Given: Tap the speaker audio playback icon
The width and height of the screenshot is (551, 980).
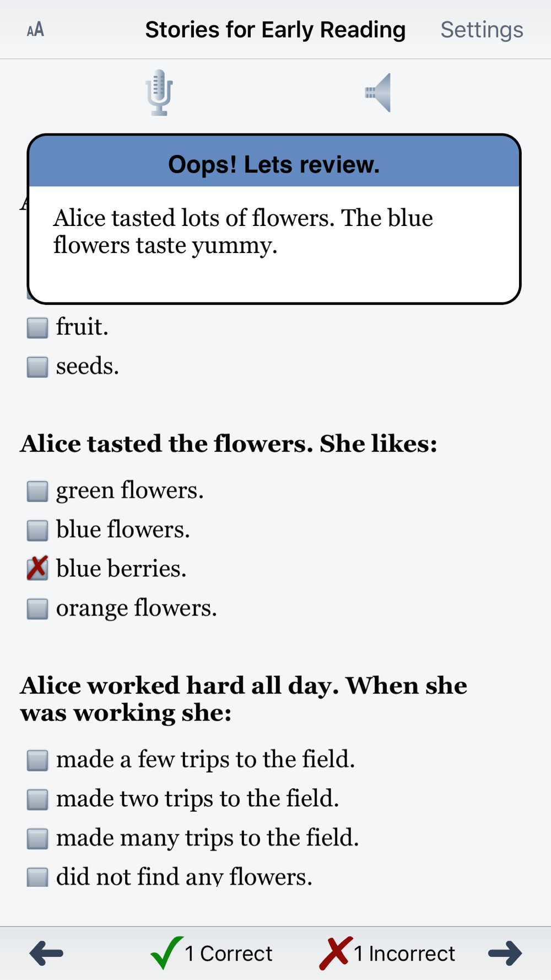Looking at the screenshot, I should tap(378, 93).
